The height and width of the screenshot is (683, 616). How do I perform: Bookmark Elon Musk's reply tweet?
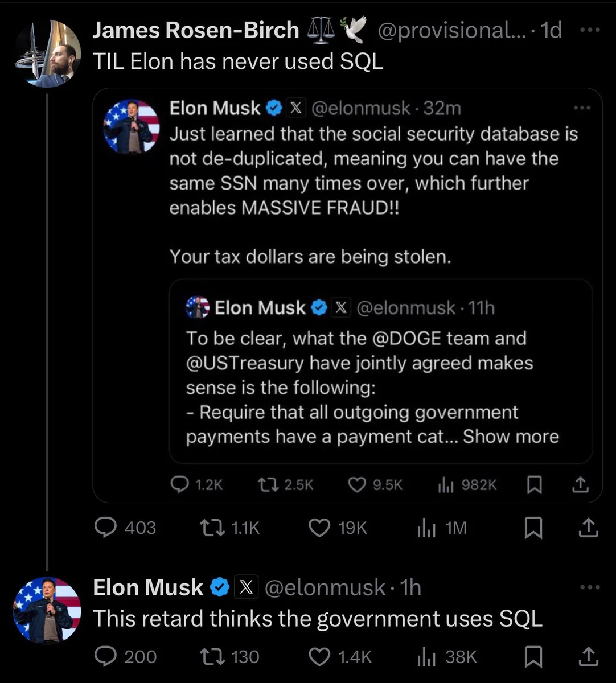(x=533, y=656)
